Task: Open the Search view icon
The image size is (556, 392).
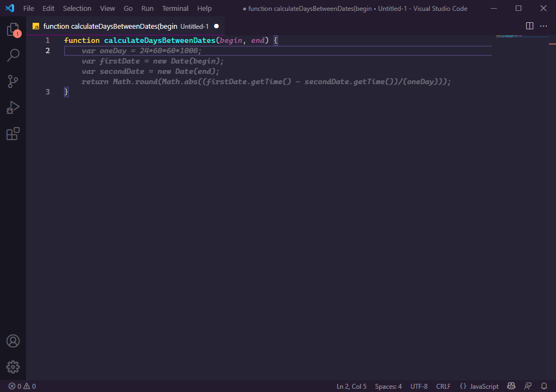Action: point(13,55)
